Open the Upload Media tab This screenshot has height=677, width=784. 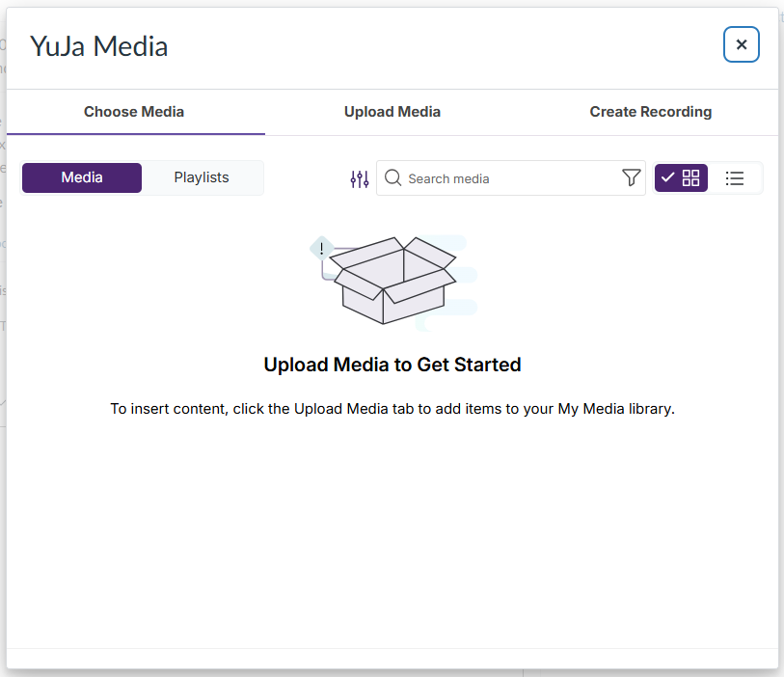pyautogui.click(x=392, y=112)
